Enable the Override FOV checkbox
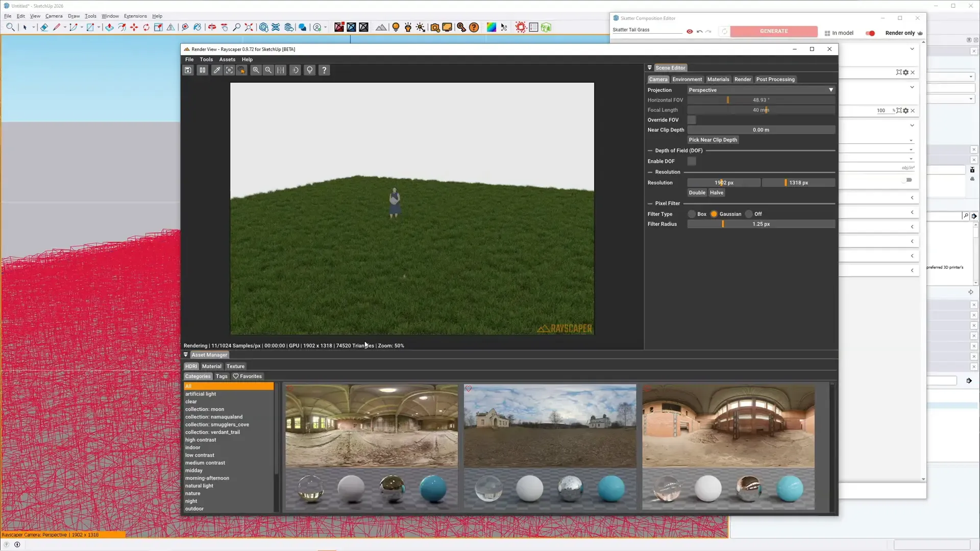The image size is (980, 551). tap(692, 120)
